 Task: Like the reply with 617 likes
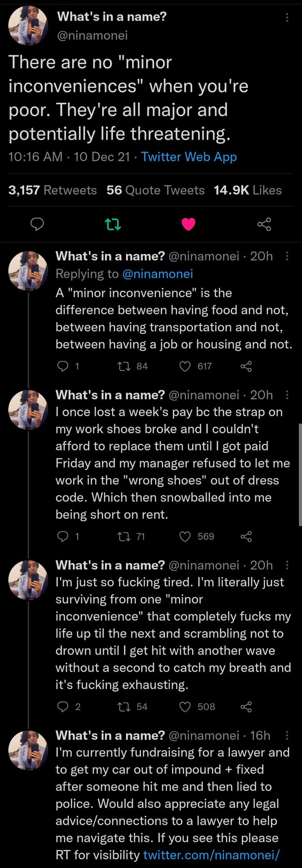point(185,367)
